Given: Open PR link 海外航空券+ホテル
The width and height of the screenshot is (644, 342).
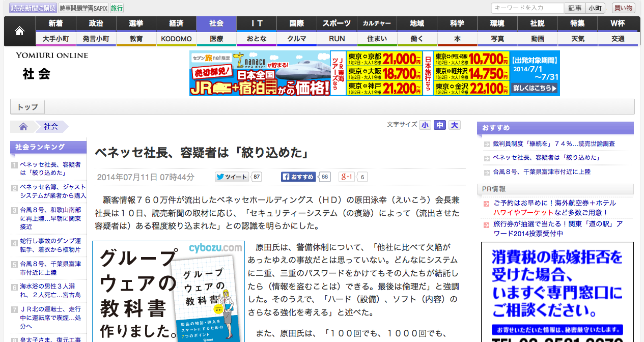Looking at the screenshot, I should coord(554,208).
